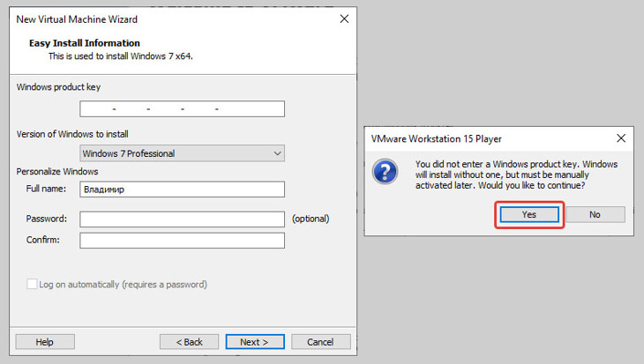Click the Full name field containing Владимир
Viewport: 644px width, 364px height.
point(182,189)
